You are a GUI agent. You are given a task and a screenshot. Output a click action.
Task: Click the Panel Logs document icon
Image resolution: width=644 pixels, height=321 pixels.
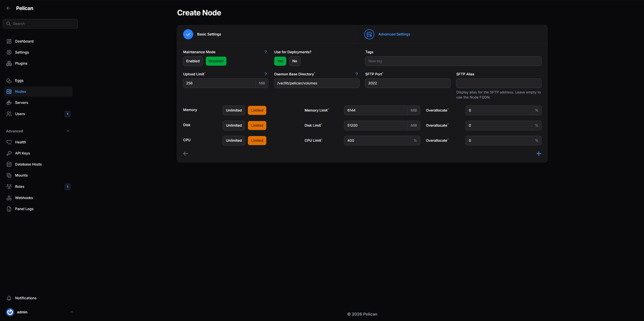[x=9, y=209]
